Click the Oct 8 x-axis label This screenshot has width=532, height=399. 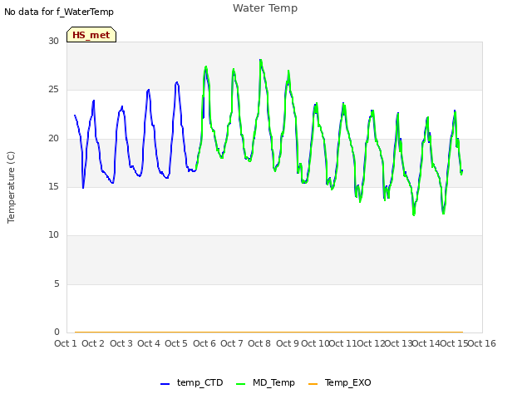click(259, 343)
